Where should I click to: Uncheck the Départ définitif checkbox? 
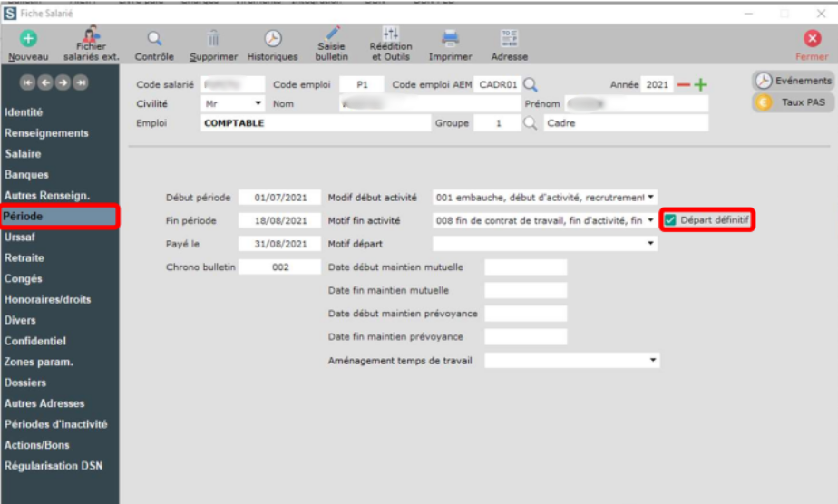(670, 220)
